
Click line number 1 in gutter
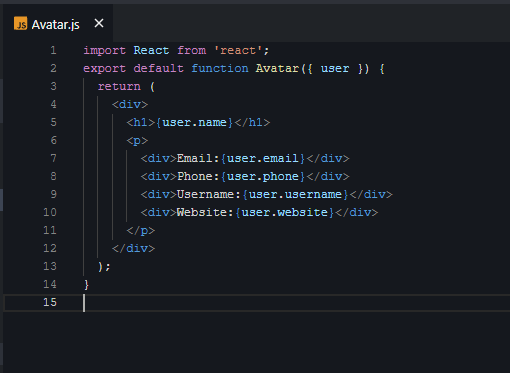53,50
